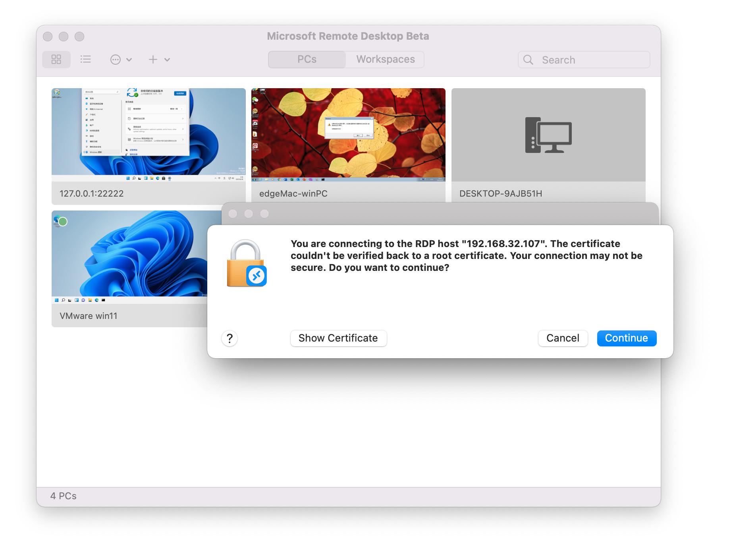Screen dimensions: 733x560
Task: Switch to the Workspaces tab
Action: click(x=385, y=60)
